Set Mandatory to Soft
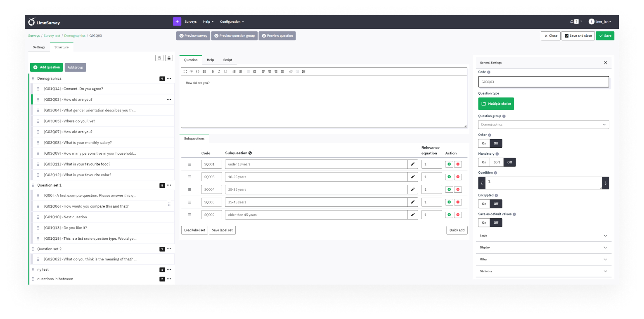644x319 pixels. 497,162
